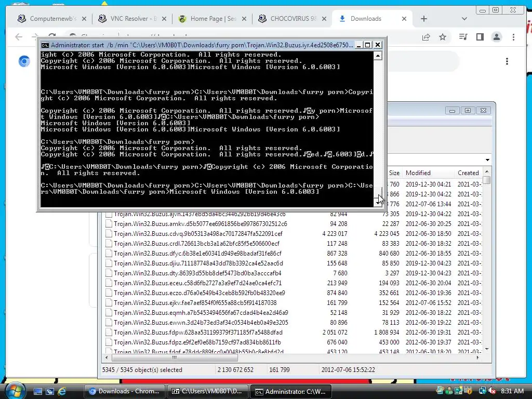532x399 pixels.
Task: Sort file list by Size column
Action: [x=394, y=173]
